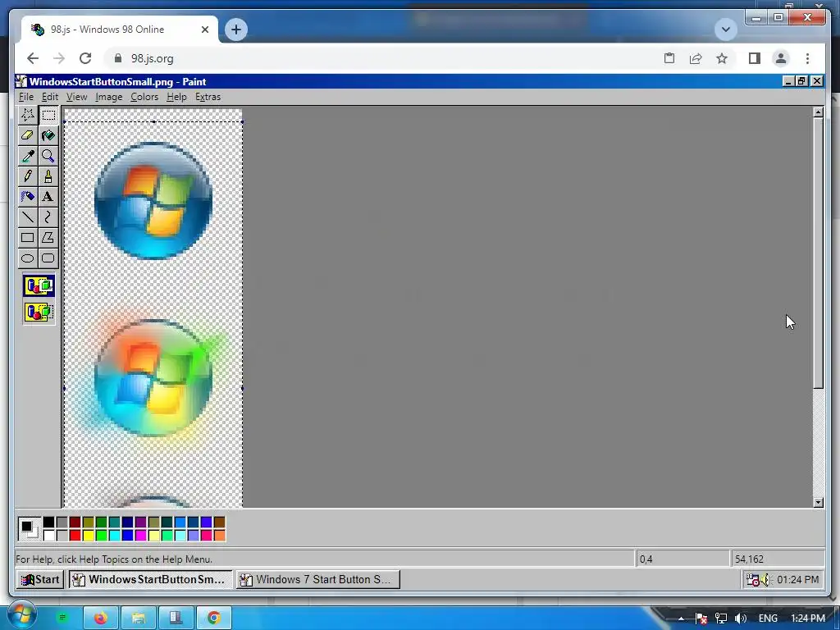Open the Edit menu
840x630 pixels.
[50, 97]
